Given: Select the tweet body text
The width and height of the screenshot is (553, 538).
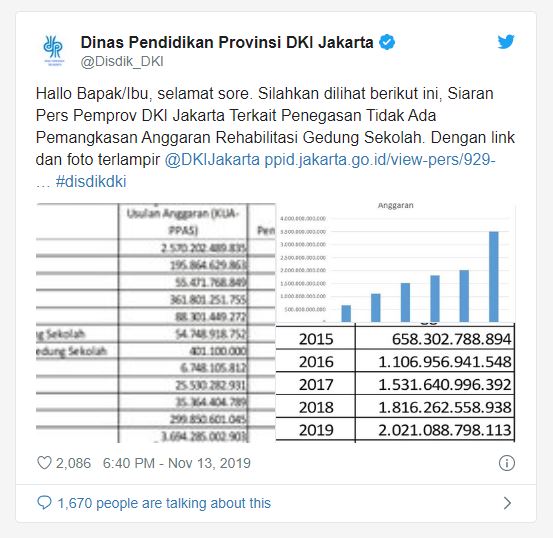Looking at the screenshot, I should pos(275,138).
